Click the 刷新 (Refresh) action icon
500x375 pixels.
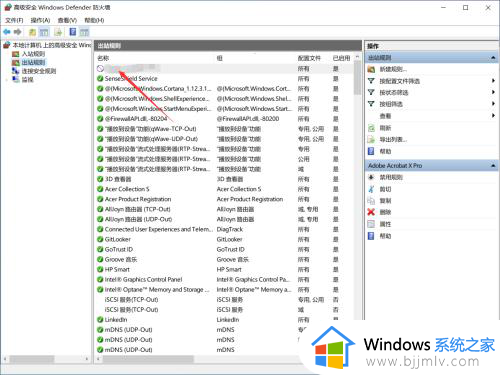coord(371,128)
